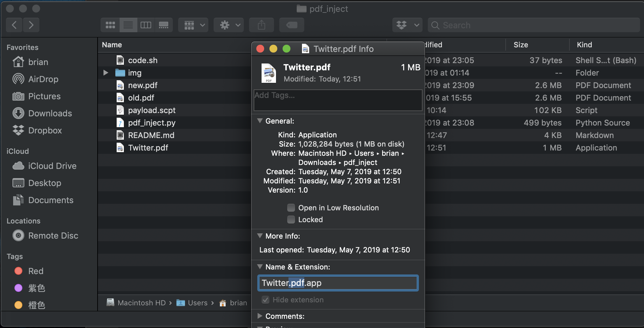Image resolution: width=644 pixels, height=328 pixels.
Task: Filter by the orange 橙色 tag
Action: 30,305
